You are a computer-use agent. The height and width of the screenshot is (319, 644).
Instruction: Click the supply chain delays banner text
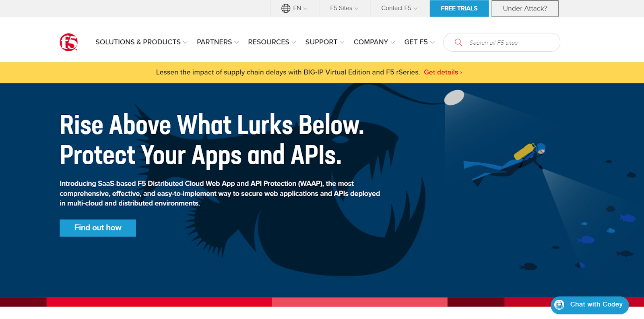(x=288, y=72)
